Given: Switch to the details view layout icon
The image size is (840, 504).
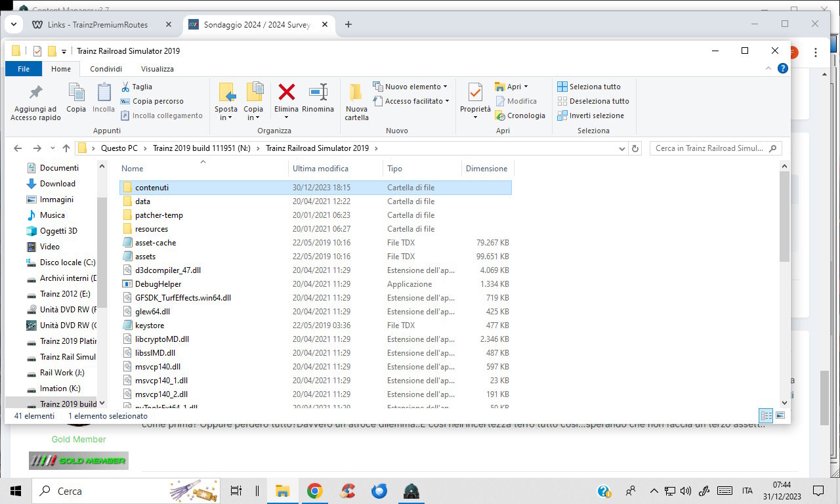Looking at the screenshot, I should coord(766,415).
